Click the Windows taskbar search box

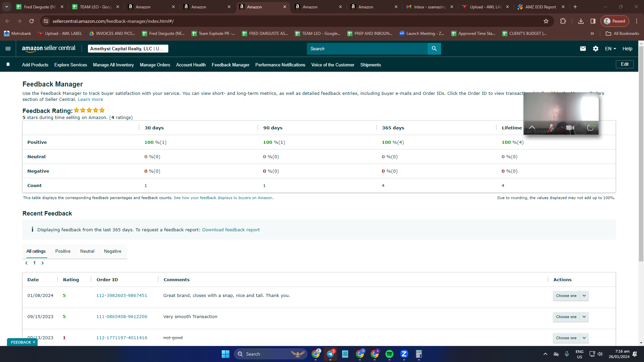[x=270, y=354]
